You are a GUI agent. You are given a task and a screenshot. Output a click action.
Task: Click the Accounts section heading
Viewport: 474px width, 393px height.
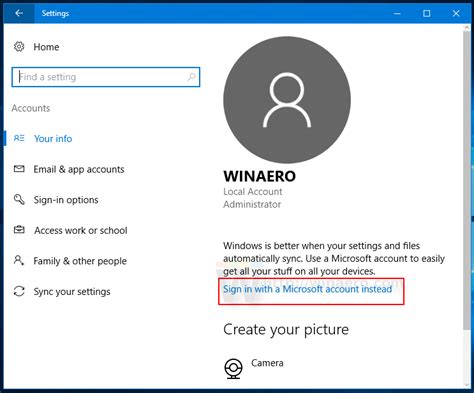click(31, 108)
